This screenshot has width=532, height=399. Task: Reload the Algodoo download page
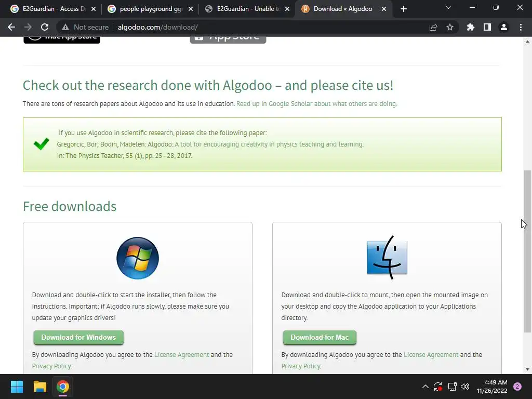(x=45, y=27)
